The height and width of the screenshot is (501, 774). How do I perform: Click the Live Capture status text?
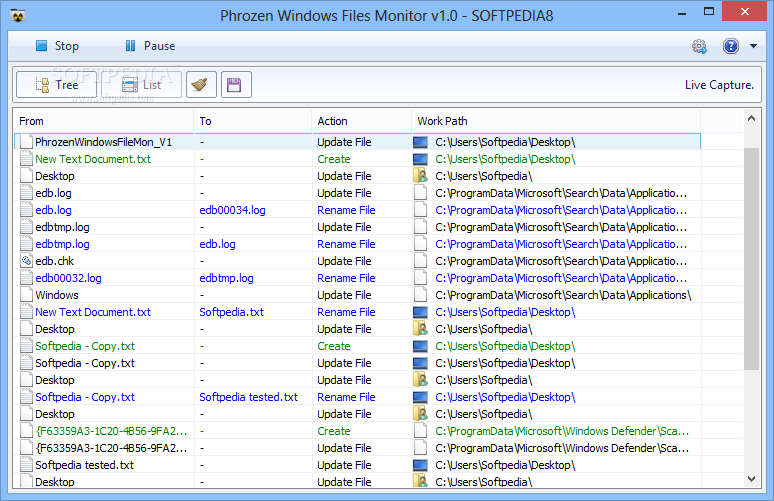click(719, 85)
